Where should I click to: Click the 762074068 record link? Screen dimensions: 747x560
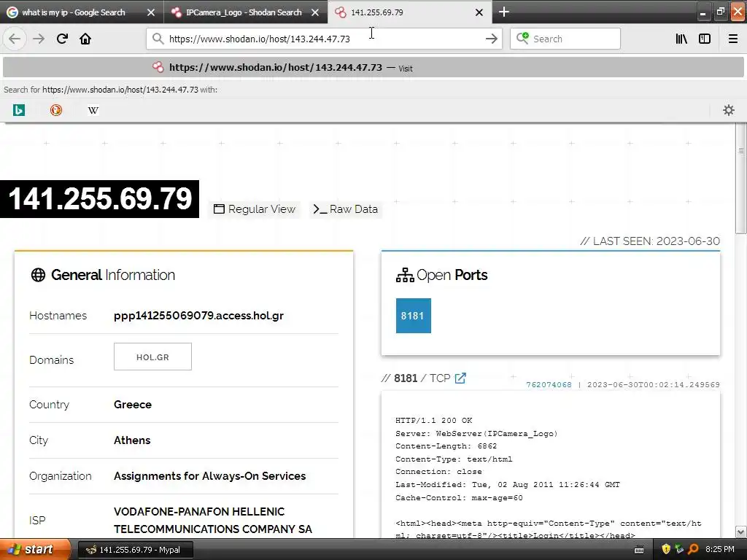549,385
